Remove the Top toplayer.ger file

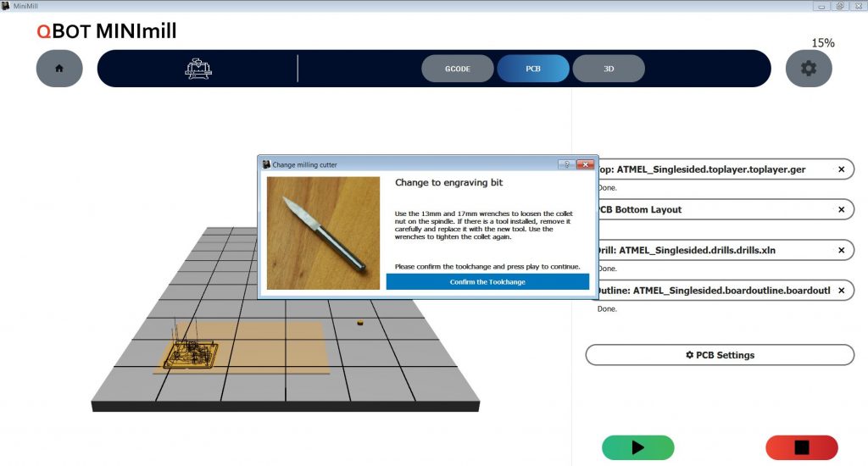(841, 169)
